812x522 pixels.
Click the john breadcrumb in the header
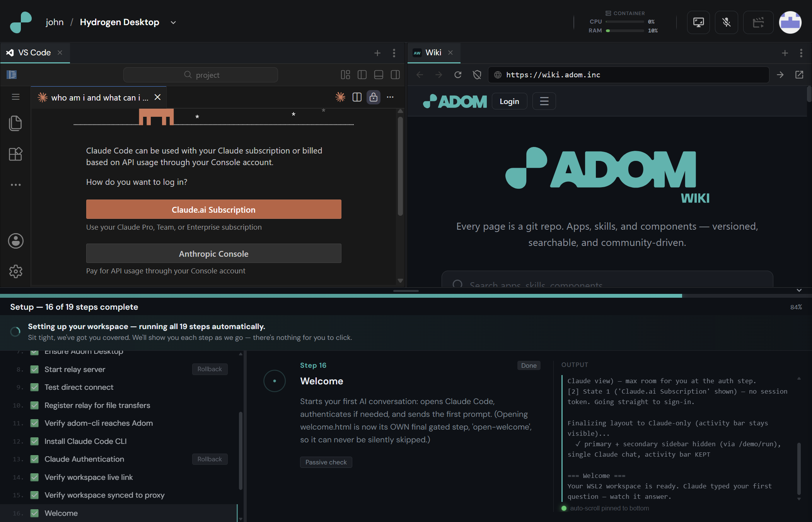coord(55,22)
